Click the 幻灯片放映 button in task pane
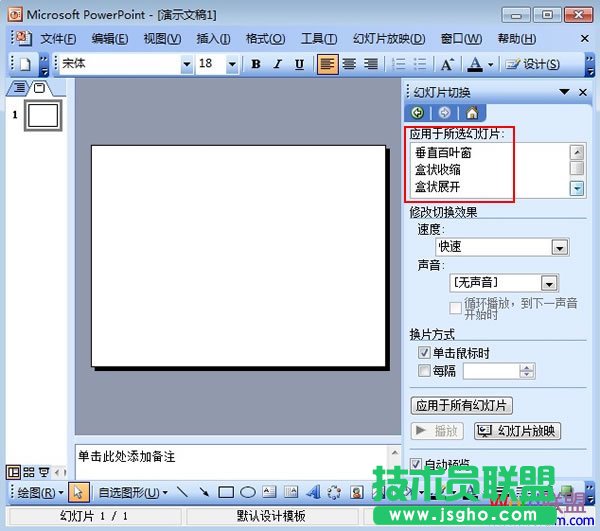 pyautogui.click(x=516, y=431)
